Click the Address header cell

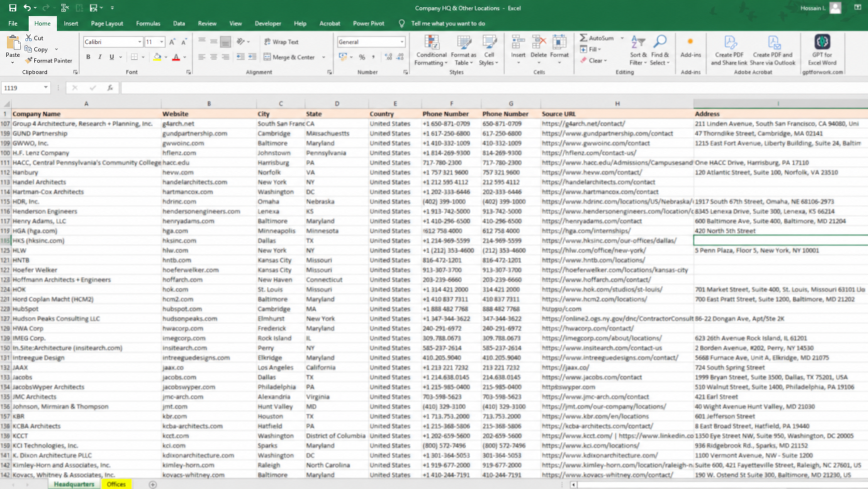780,114
